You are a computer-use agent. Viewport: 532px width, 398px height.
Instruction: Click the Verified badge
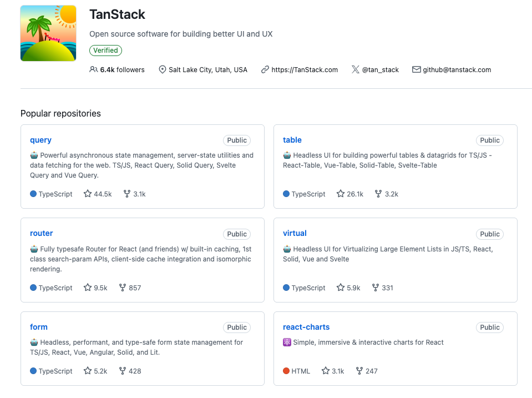tap(105, 50)
